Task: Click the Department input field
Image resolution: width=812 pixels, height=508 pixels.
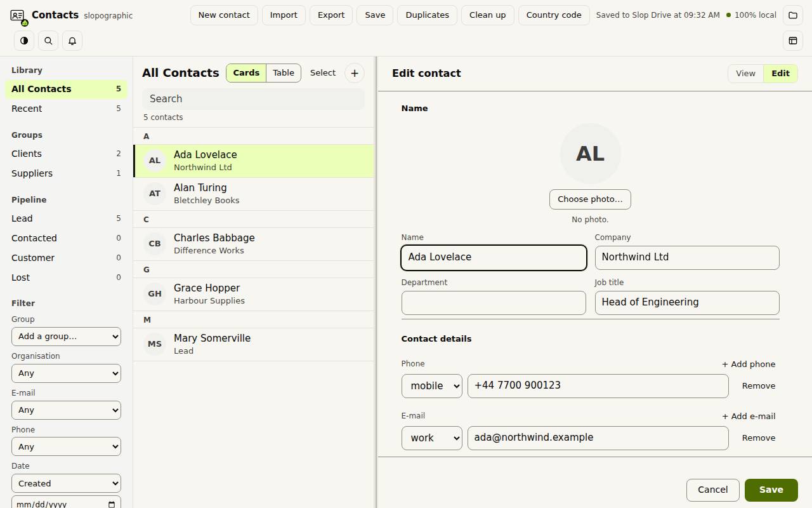Action: click(x=494, y=303)
